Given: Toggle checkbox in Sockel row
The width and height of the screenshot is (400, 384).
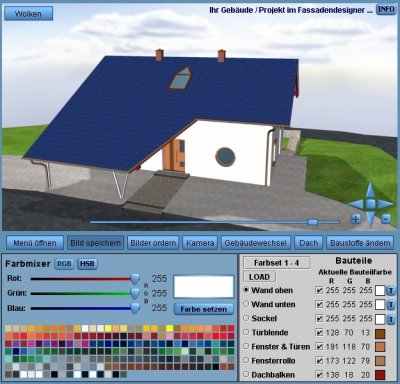Looking at the screenshot, I should pyautogui.click(x=319, y=318).
